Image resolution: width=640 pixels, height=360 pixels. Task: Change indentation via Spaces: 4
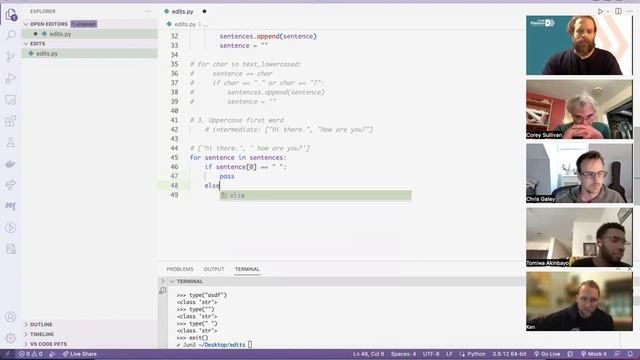point(403,354)
